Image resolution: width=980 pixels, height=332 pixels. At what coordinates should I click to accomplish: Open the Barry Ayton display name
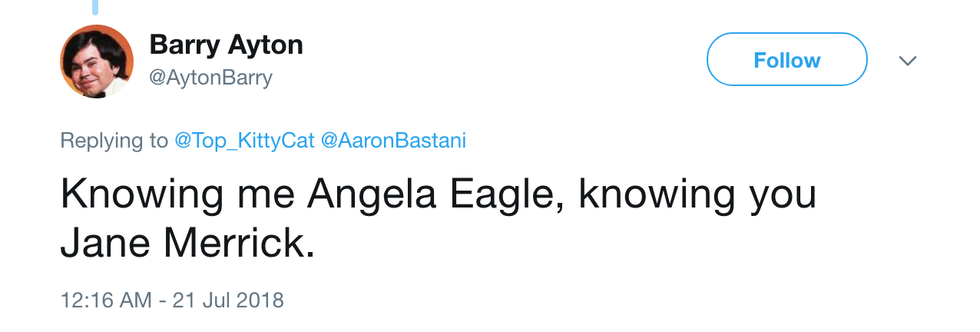226,45
